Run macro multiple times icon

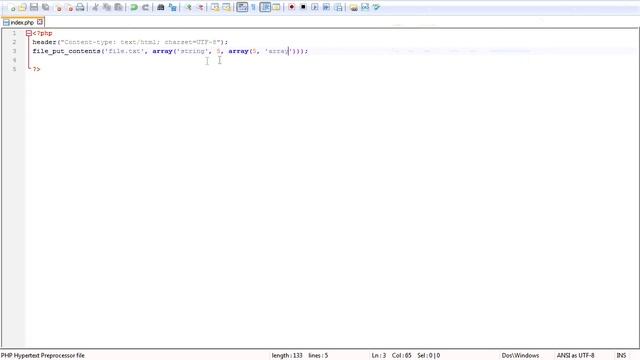pos(327,7)
